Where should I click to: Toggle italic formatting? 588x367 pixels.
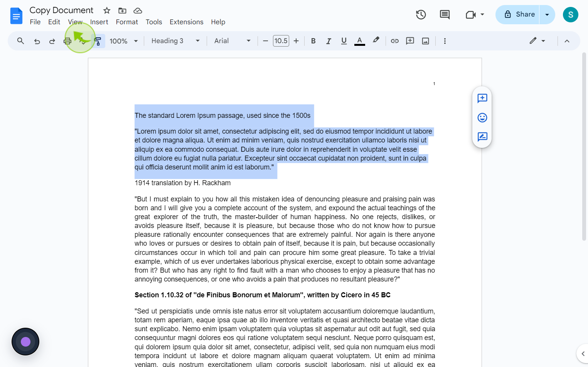[329, 41]
